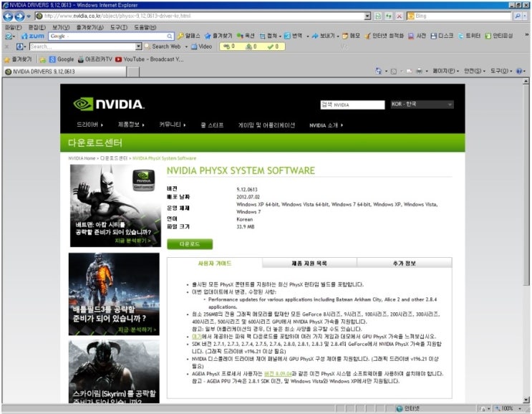Click the Home icon in command bar

[x=379, y=71]
